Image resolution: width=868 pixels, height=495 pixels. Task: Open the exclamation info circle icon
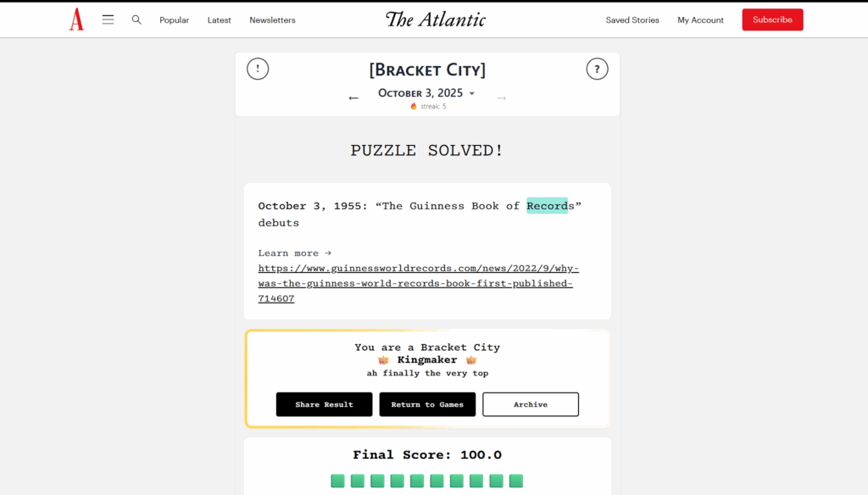(258, 69)
